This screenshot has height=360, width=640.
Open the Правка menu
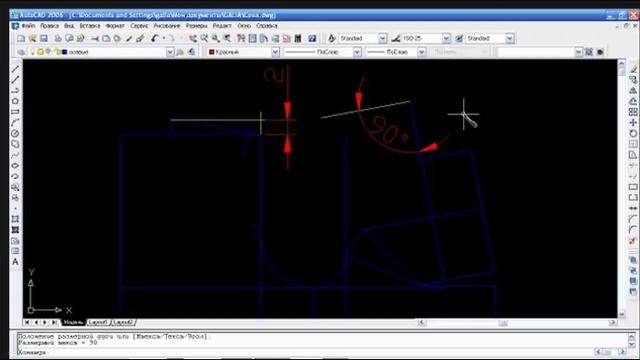pos(49,26)
